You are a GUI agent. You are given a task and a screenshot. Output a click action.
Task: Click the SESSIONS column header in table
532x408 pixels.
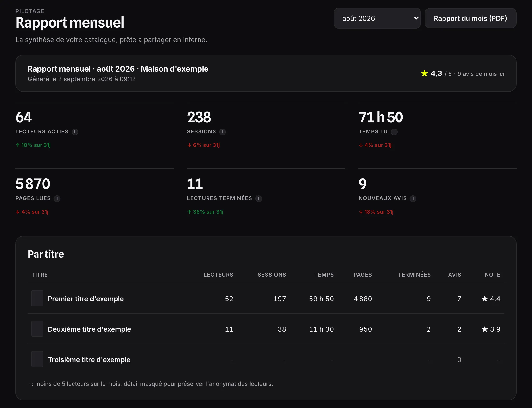(x=272, y=275)
